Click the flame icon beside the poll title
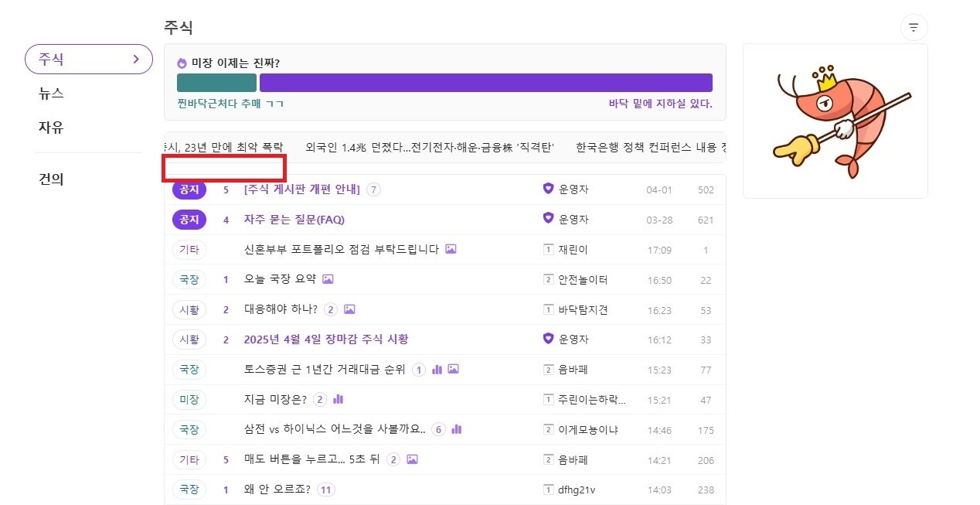The width and height of the screenshot is (980, 505). 182,63
